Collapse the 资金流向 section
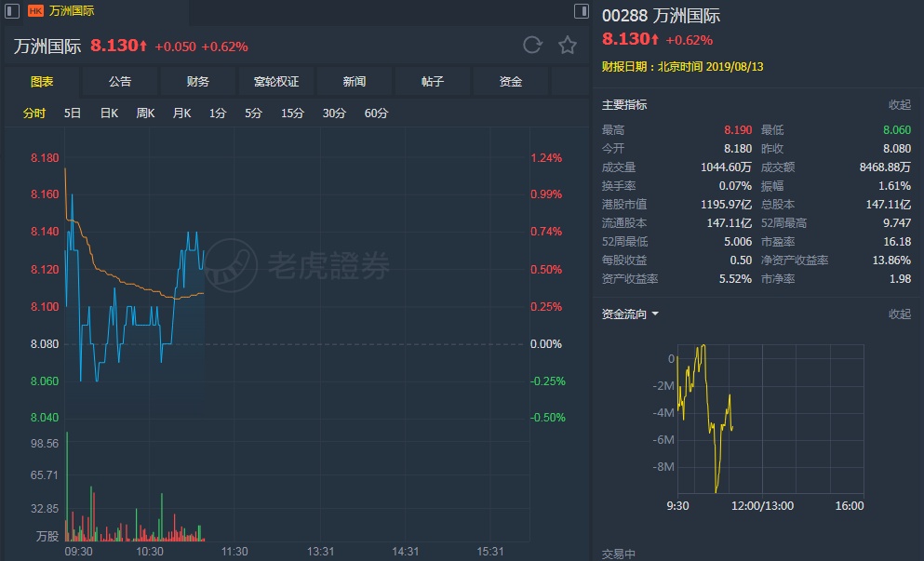924x561 pixels. pos(899,314)
